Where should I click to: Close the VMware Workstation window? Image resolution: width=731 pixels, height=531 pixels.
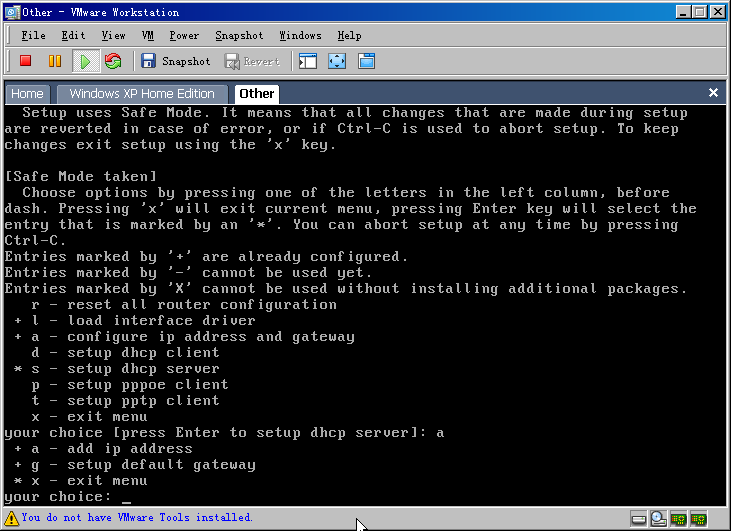[717, 12]
